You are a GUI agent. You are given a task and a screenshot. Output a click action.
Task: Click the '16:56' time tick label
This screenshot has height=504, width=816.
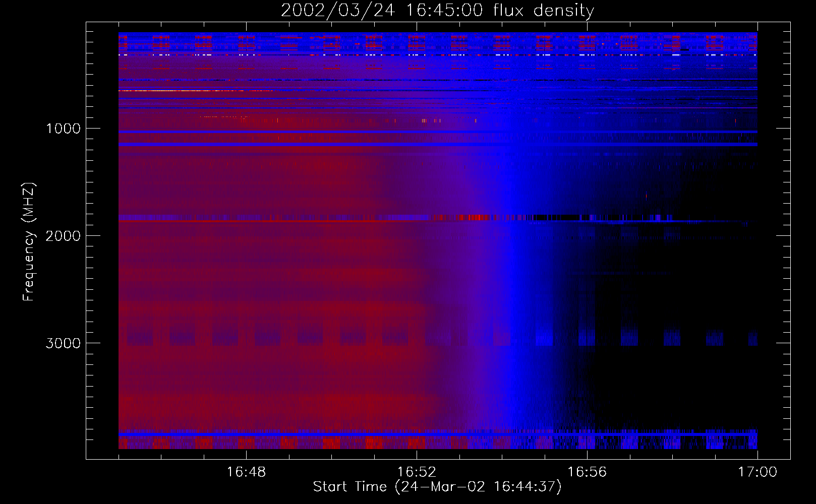587,472
